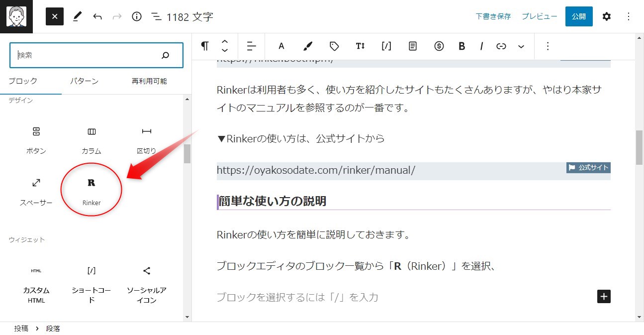Open the text alignment dropdown

(x=251, y=46)
